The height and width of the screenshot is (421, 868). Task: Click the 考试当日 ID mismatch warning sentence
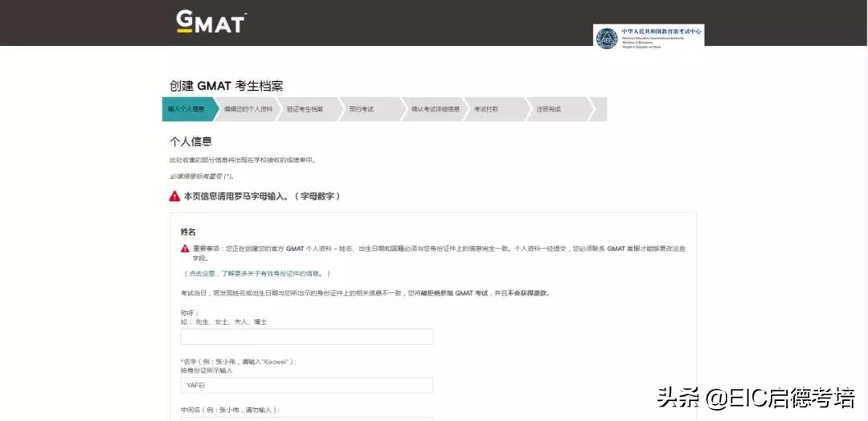pos(366,293)
